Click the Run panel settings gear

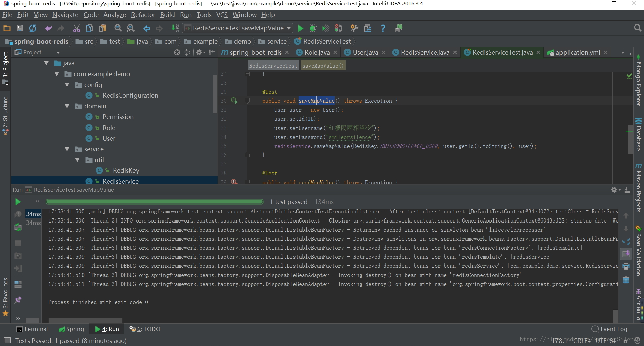point(615,190)
